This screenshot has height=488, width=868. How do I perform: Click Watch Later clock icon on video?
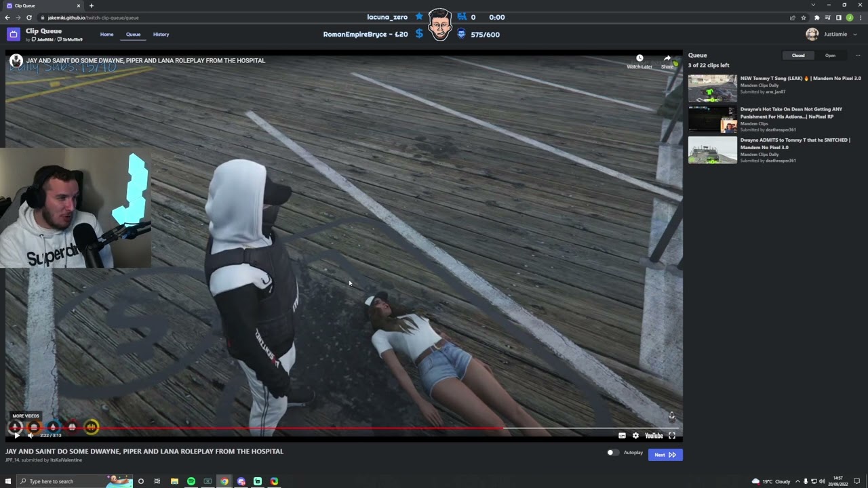[x=639, y=59]
